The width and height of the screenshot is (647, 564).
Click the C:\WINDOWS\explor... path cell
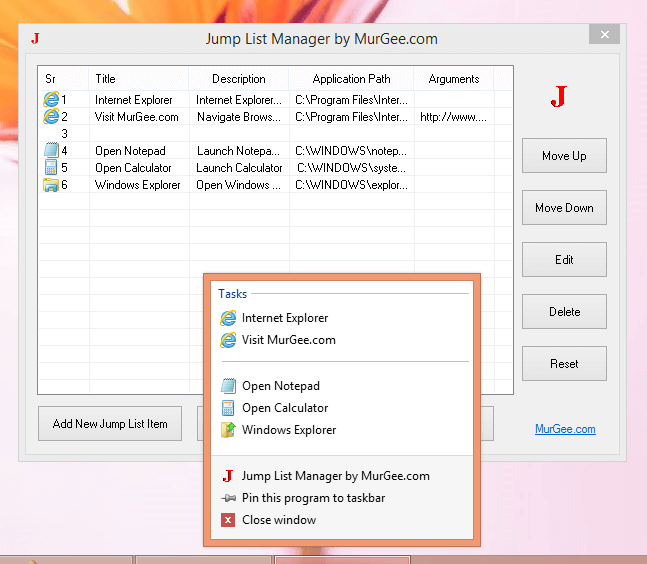pos(352,185)
